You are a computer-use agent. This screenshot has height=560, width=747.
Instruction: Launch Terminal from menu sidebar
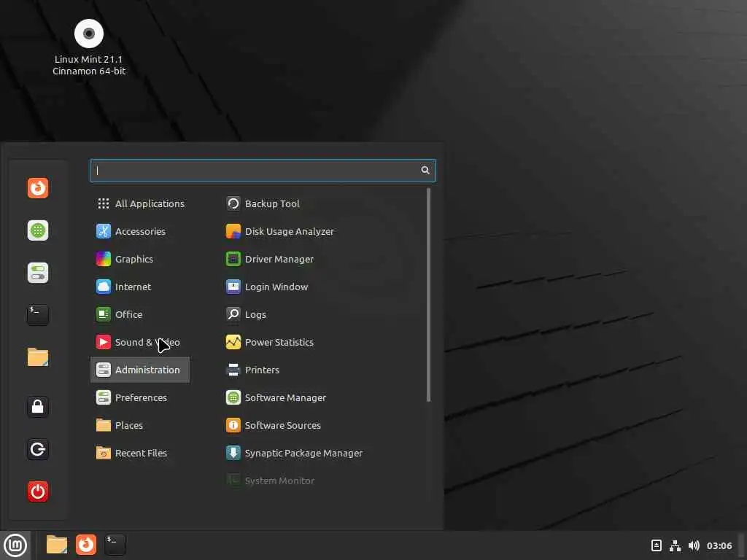tap(38, 315)
